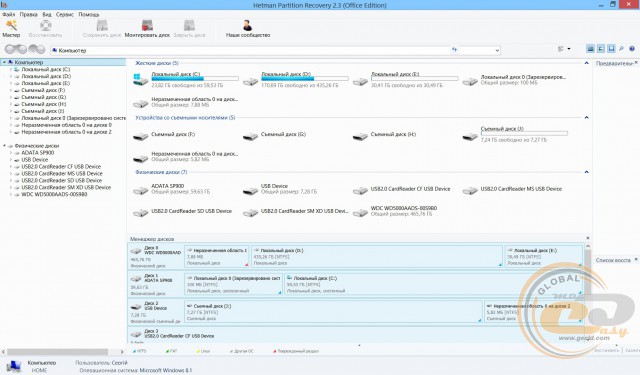Screen dimensions: 640x375
Task: Collapse the Жесткие диски group
Action: [x=587, y=63]
